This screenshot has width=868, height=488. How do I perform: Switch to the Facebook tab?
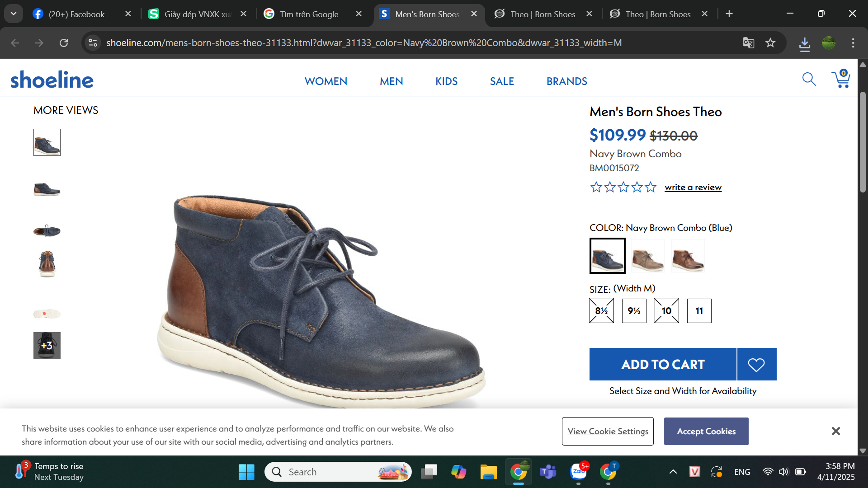coord(77,14)
